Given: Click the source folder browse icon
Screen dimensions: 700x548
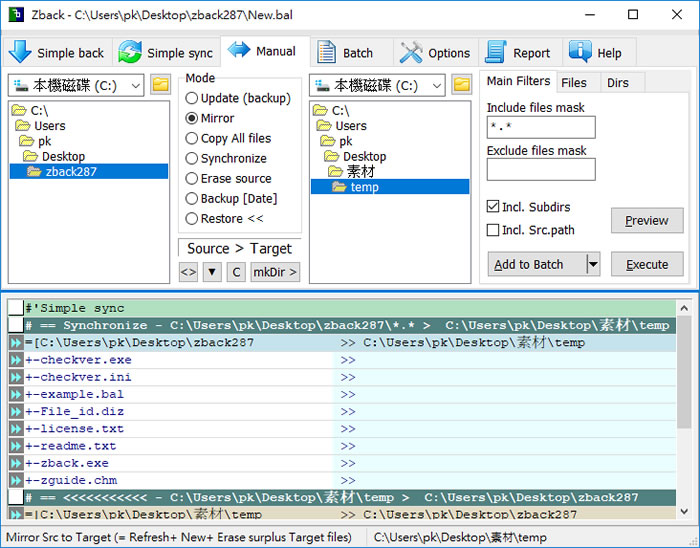Looking at the screenshot, I should point(160,85).
